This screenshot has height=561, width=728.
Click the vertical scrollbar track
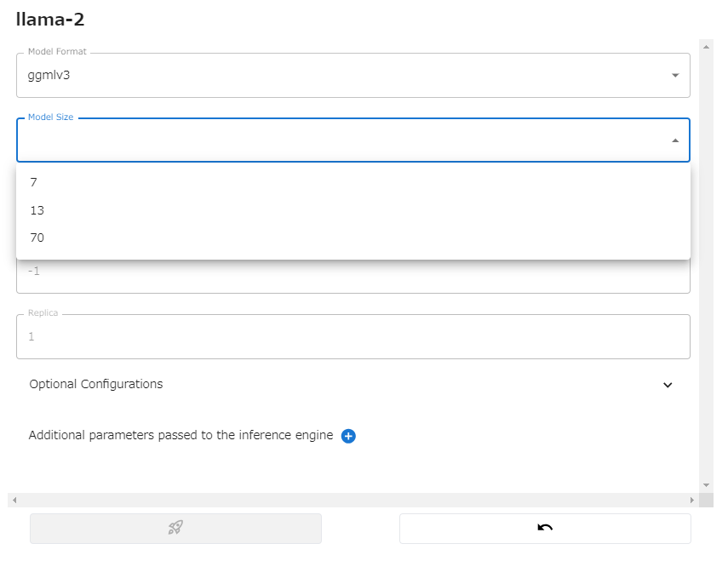(x=706, y=266)
